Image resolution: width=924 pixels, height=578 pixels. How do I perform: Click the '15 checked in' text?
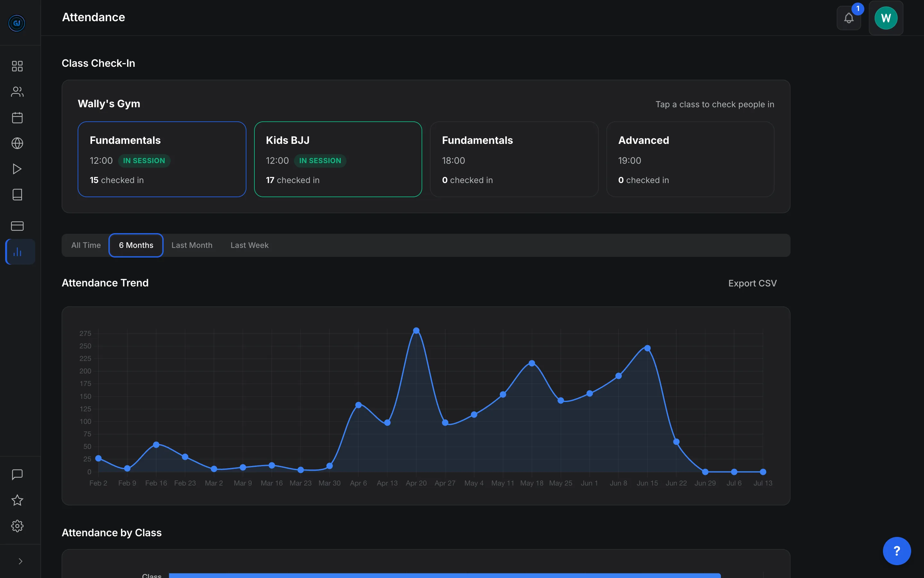(x=116, y=180)
